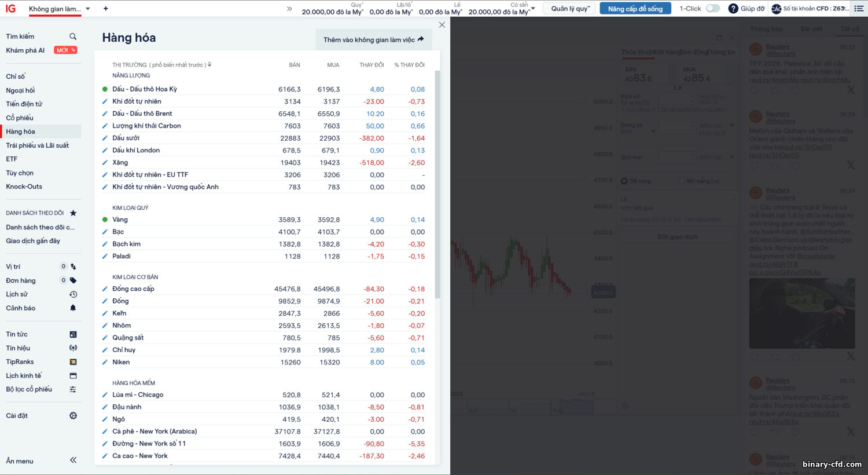Click the Hàng hóa panel vertical scrollbar

tap(437, 185)
